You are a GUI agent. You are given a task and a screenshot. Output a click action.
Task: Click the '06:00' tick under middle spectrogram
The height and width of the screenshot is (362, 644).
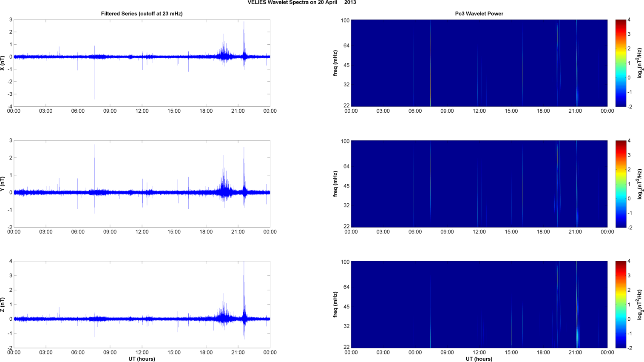click(415, 232)
